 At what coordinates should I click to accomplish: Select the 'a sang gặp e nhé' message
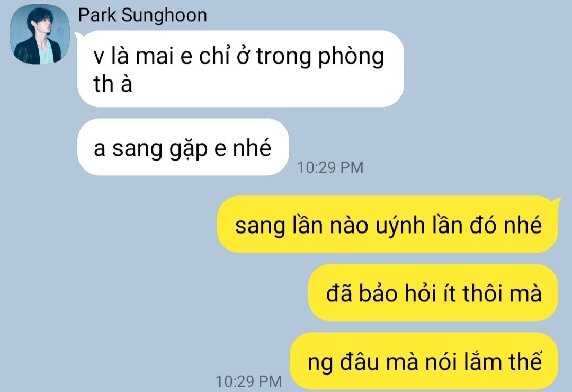[x=183, y=147]
